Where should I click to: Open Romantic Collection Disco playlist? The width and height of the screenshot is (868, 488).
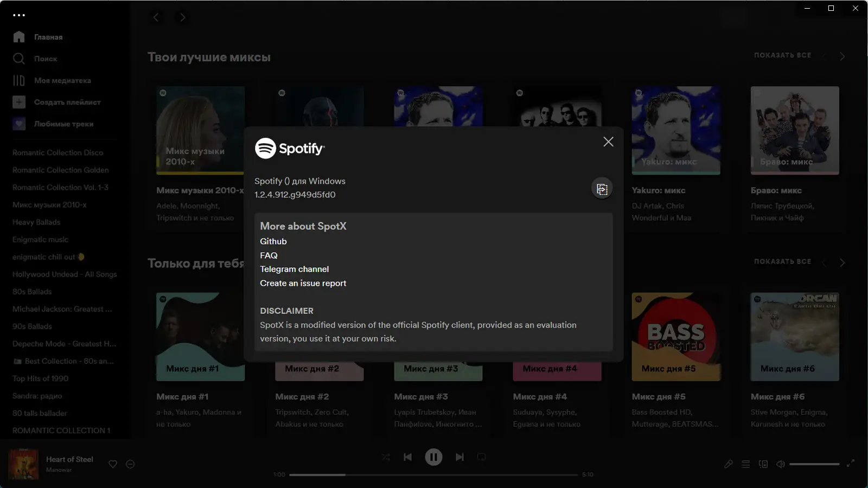pyautogui.click(x=58, y=153)
